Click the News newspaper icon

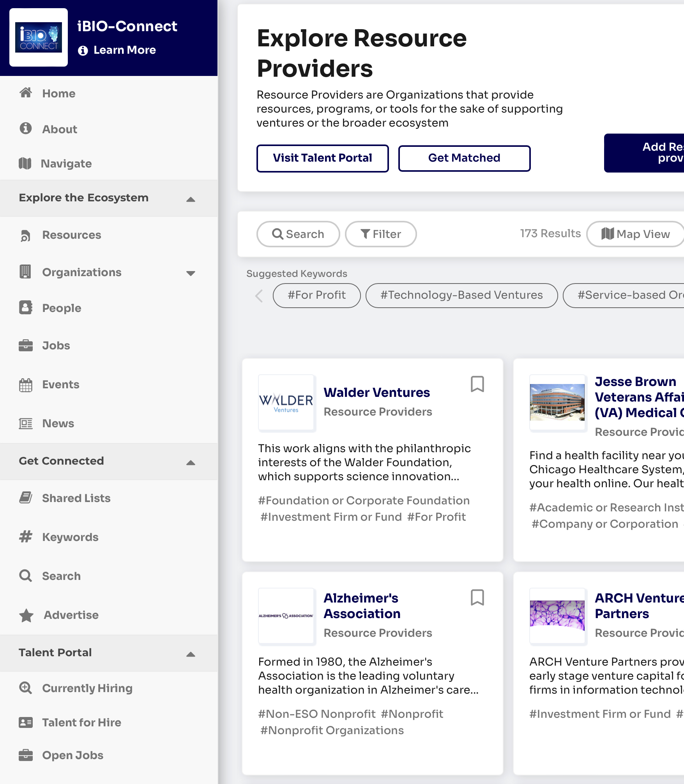(26, 423)
